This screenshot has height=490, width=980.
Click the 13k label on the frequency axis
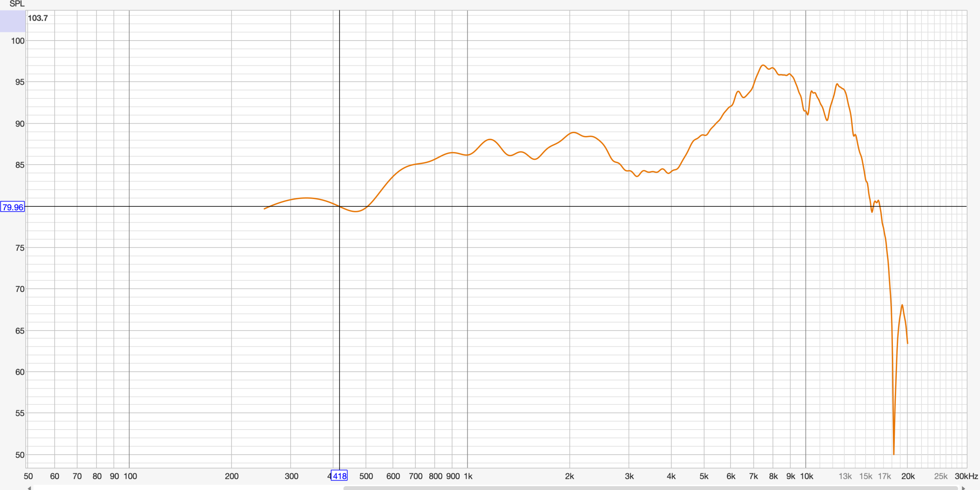(845, 476)
